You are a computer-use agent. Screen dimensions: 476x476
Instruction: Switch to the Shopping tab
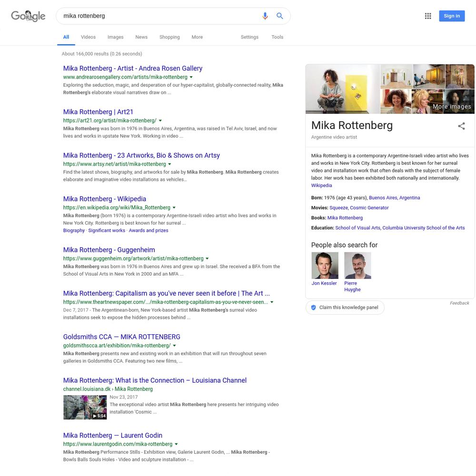[169, 37]
